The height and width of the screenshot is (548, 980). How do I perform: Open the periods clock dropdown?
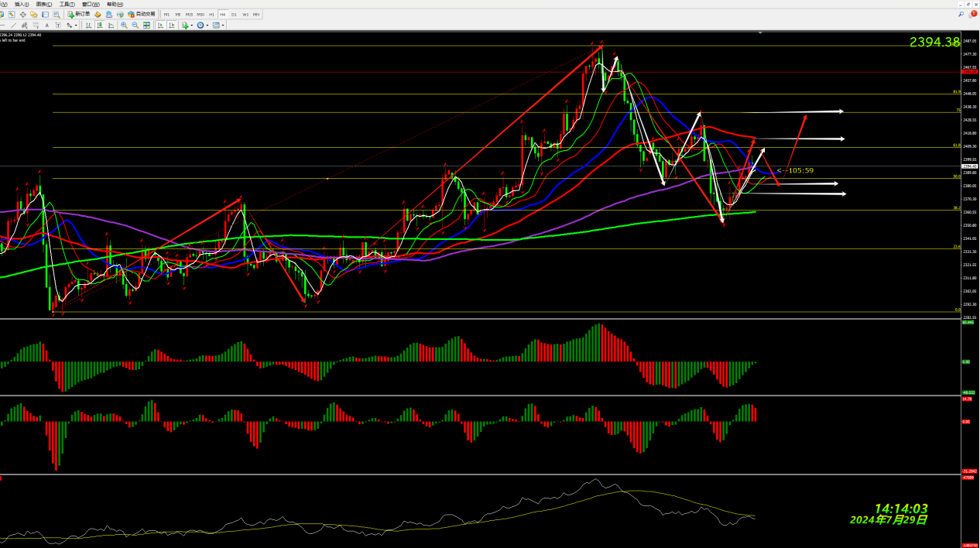207,26
